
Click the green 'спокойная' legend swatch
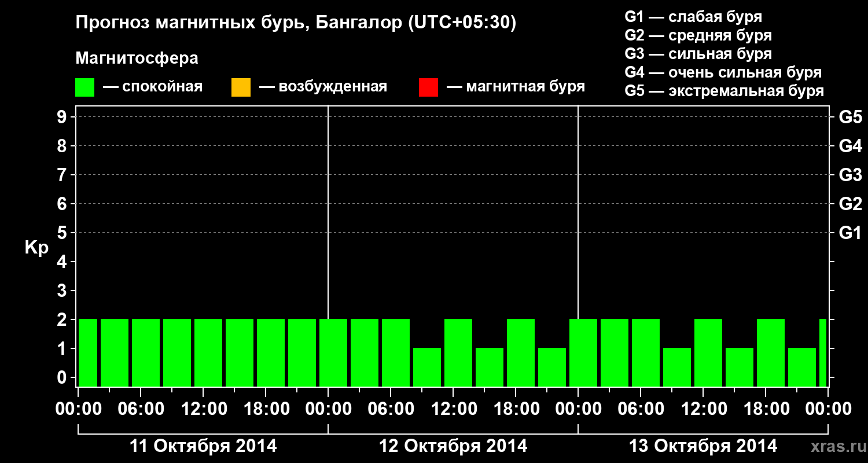85,87
